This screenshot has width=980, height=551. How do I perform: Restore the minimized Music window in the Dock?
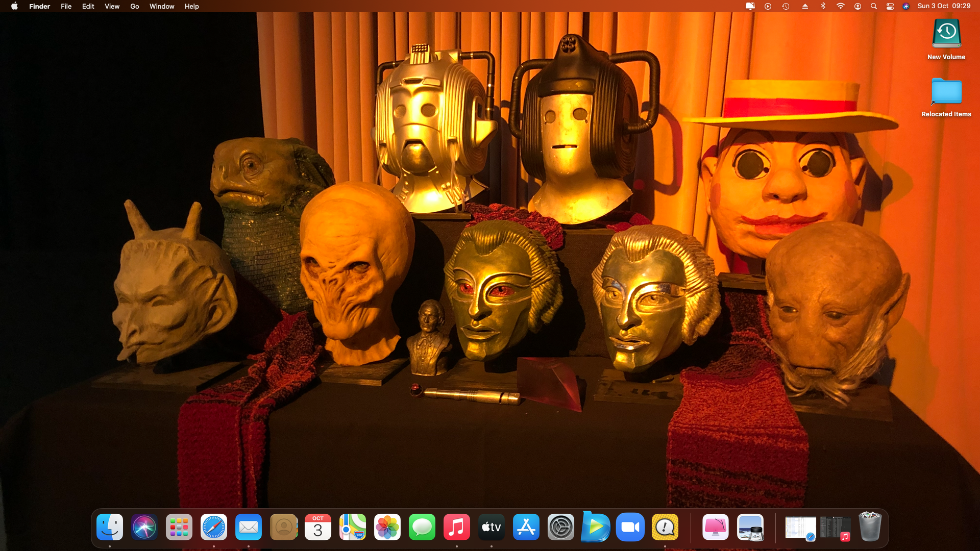(x=835, y=528)
